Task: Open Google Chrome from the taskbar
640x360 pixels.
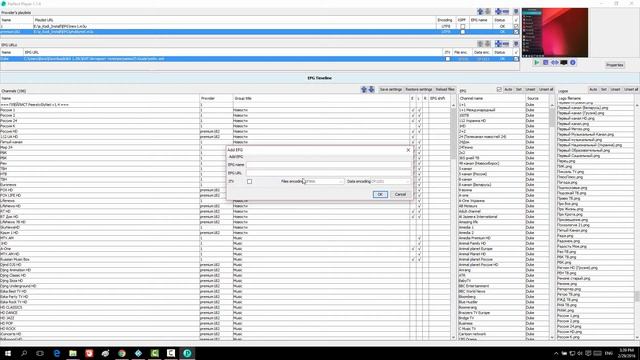Action: click(122, 353)
